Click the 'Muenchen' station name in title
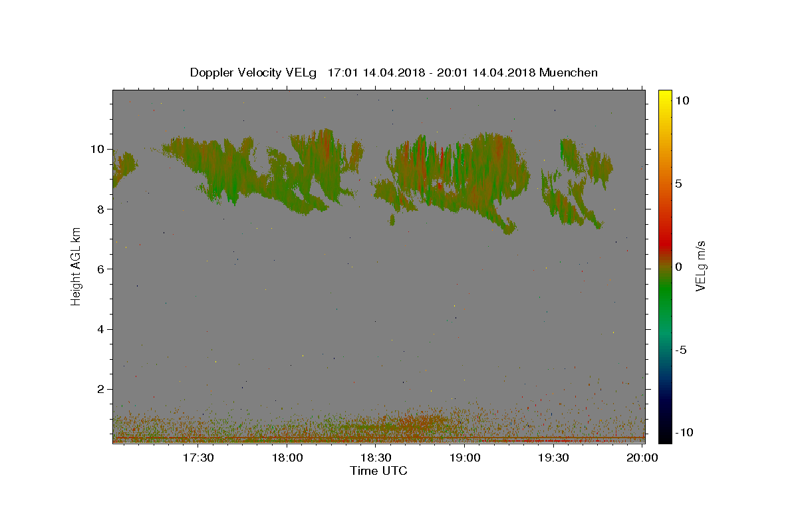 pos(569,72)
